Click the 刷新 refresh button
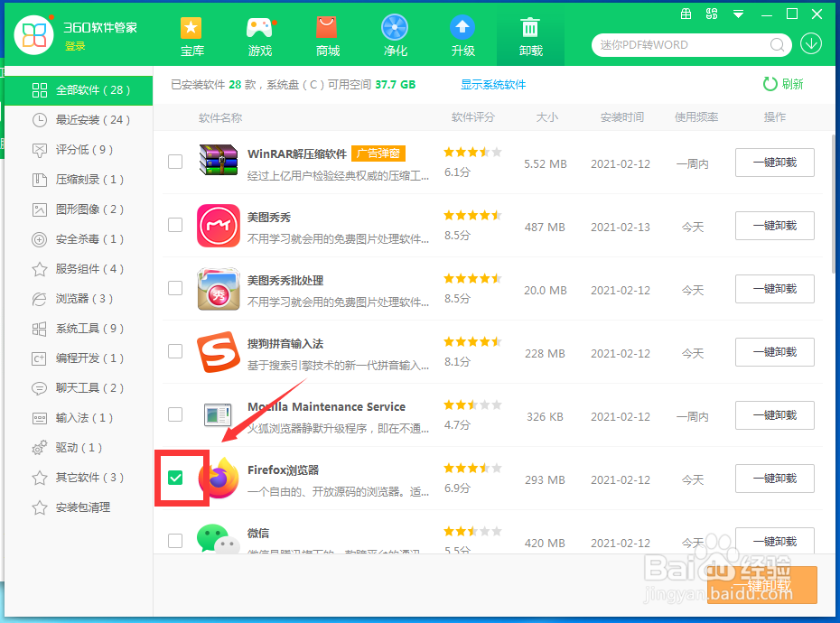Viewport: 840px width, 623px height. tap(783, 84)
